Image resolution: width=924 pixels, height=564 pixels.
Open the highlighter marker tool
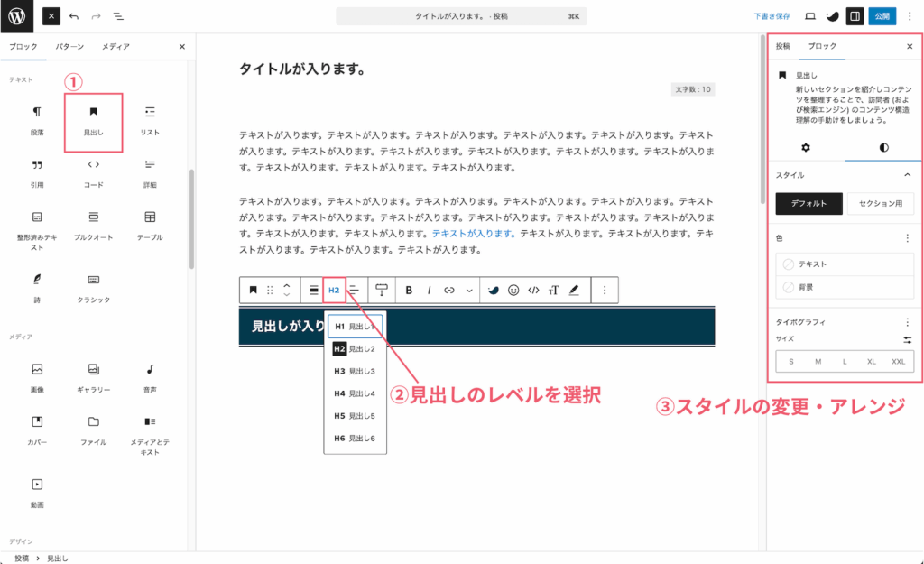tap(573, 290)
